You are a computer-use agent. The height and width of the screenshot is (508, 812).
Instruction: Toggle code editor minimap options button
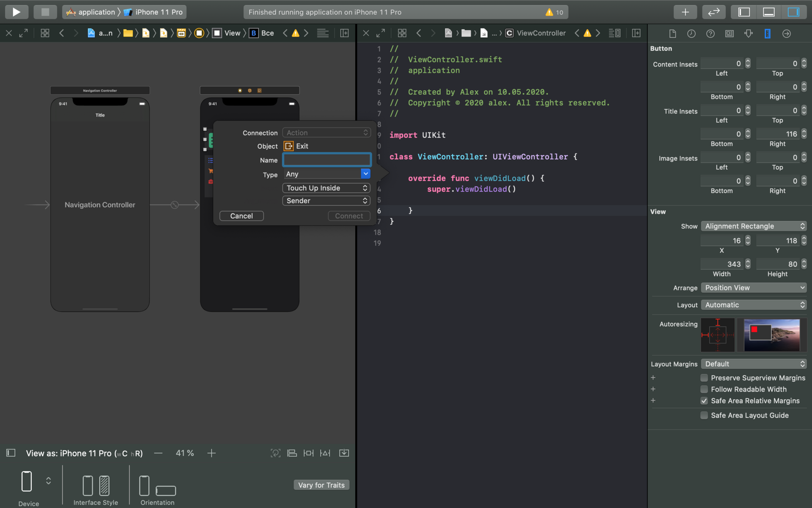tap(614, 33)
